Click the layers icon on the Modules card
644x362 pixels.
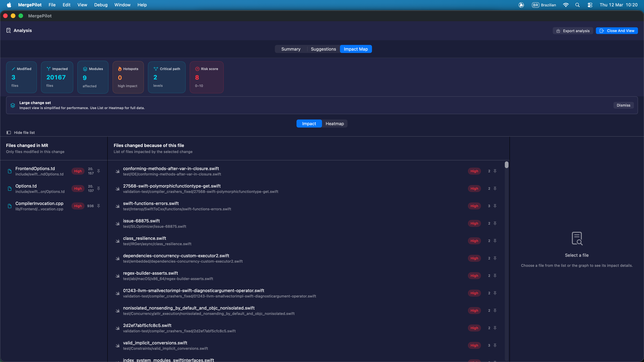(85, 69)
